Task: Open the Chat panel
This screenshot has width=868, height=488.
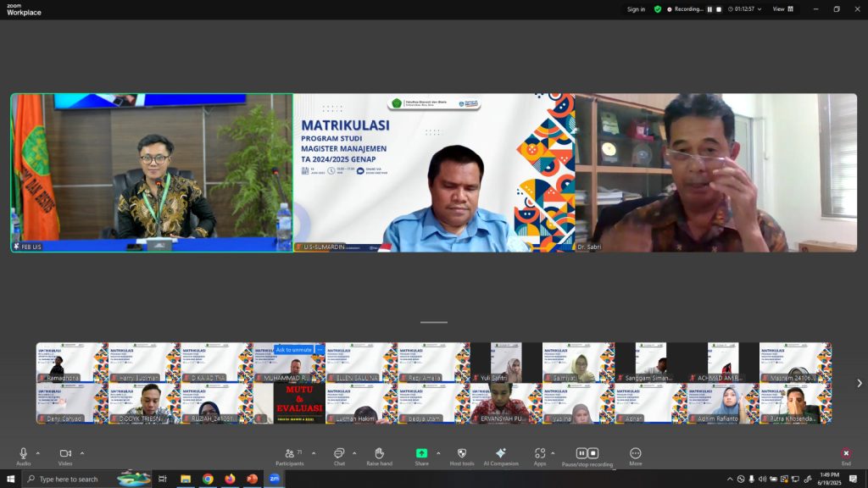Action: pyautogui.click(x=339, y=455)
